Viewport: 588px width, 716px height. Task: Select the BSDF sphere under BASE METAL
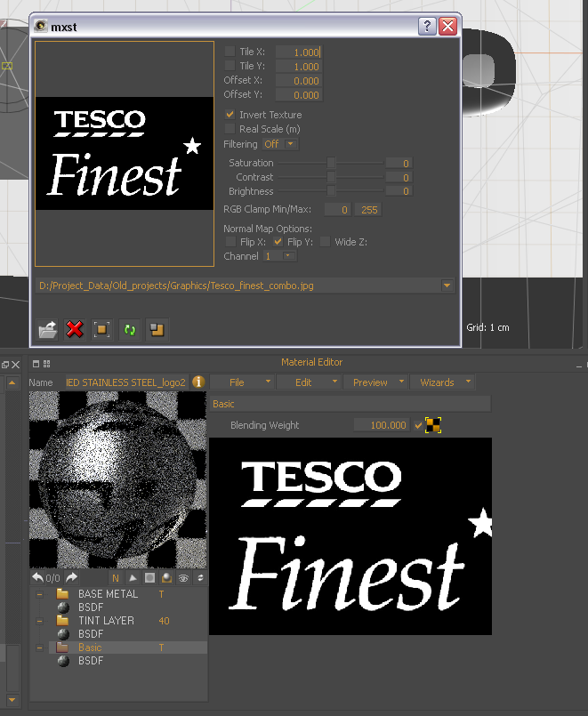[63, 607]
